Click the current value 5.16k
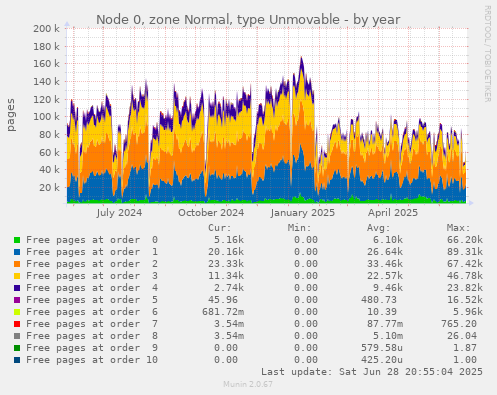Image resolution: width=497 pixels, height=395 pixels. 229,240
